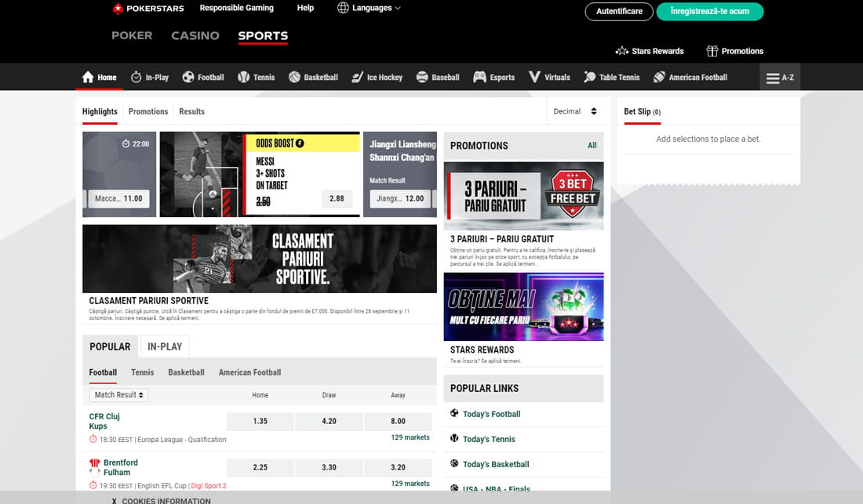Click the Ice Hockey stick icon
Screen dimensions: 863x504
click(357, 77)
